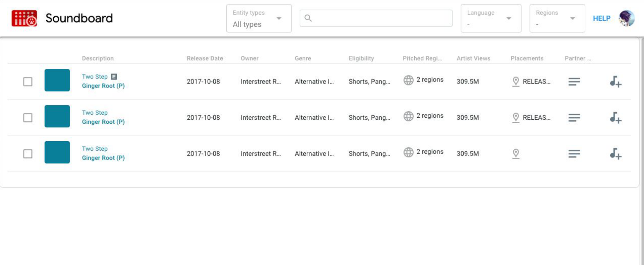The image size is (644, 265).
Task: Open partner notes lines icon in the first row
Action: [574, 82]
